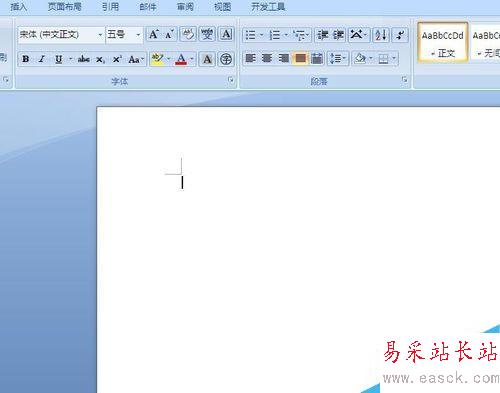Select the highlighted justify alignment button
The width and height of the screenshot is (500, 393).
click(300, 59)
